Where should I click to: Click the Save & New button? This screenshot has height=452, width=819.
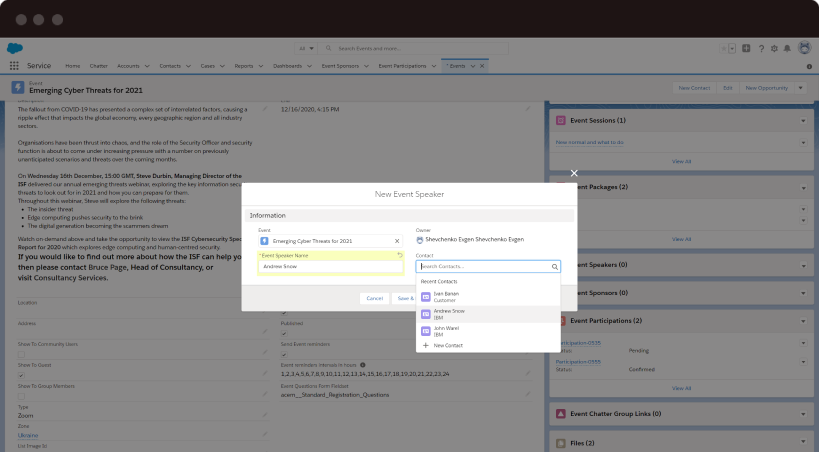pyautogui.click(x=405, y=298)
